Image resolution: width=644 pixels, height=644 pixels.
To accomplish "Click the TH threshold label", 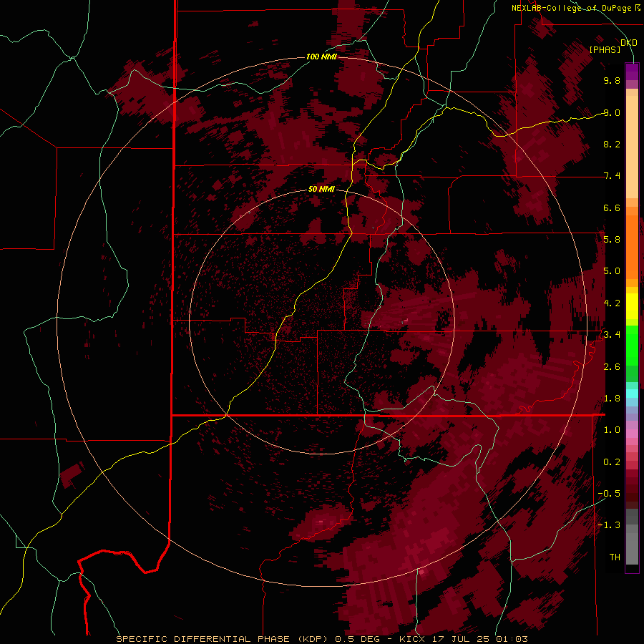I will (x=615, y=557).
